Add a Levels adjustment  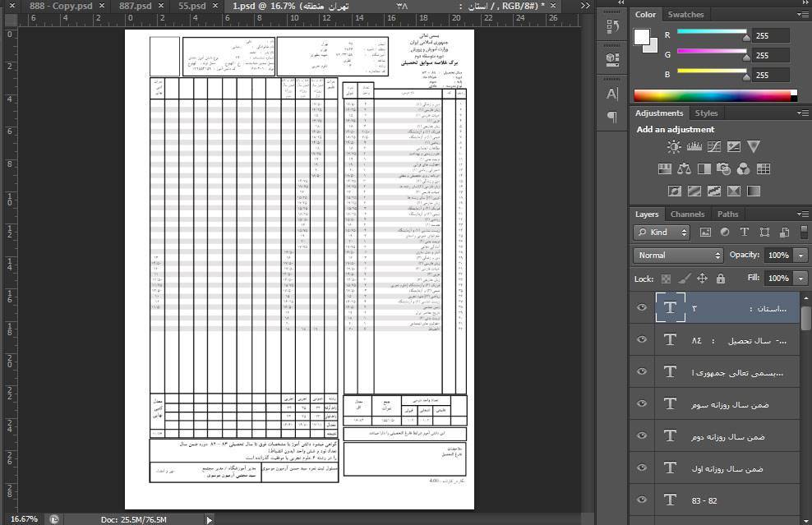pos(694,147)
